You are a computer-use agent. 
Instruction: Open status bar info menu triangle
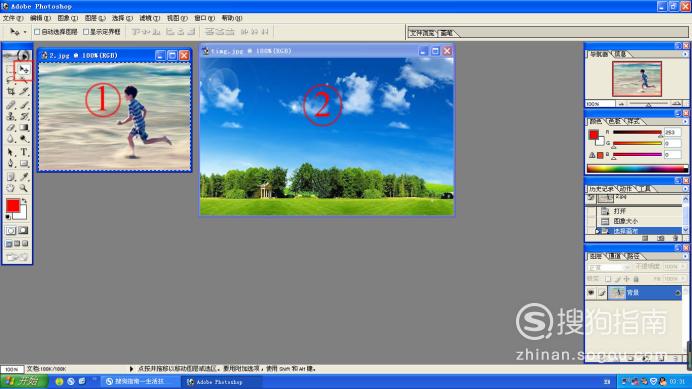coord(131,369)
